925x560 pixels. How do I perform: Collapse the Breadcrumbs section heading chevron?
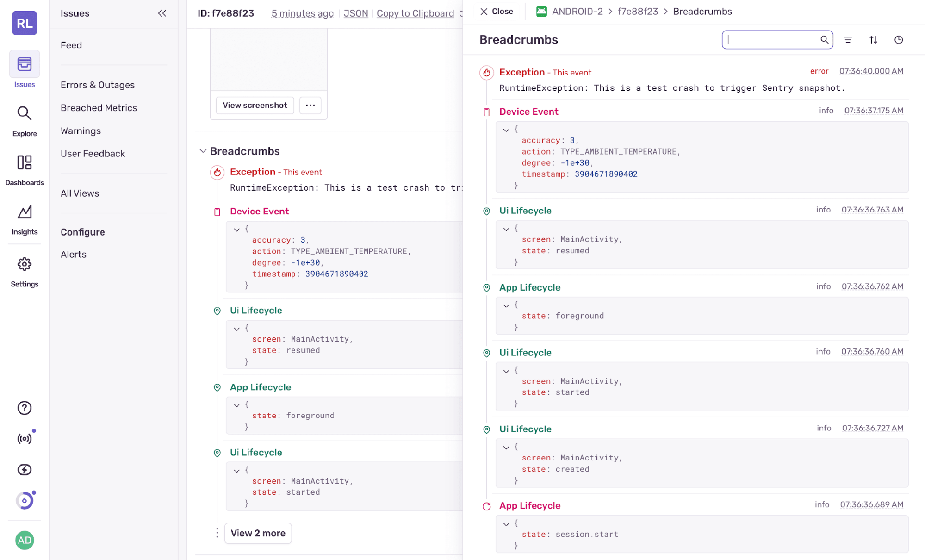coord(203,151)
